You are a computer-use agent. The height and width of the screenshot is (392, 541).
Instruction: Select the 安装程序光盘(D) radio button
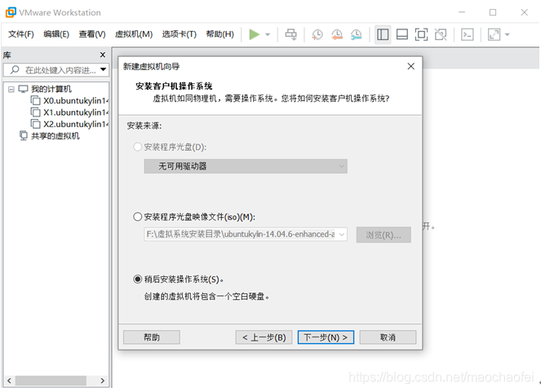pos(137,147)
